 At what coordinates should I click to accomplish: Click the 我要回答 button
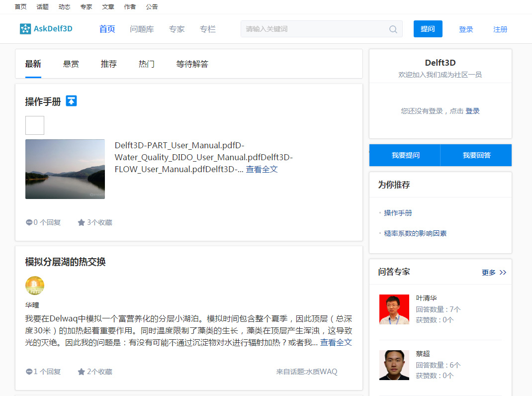point(476,155)
